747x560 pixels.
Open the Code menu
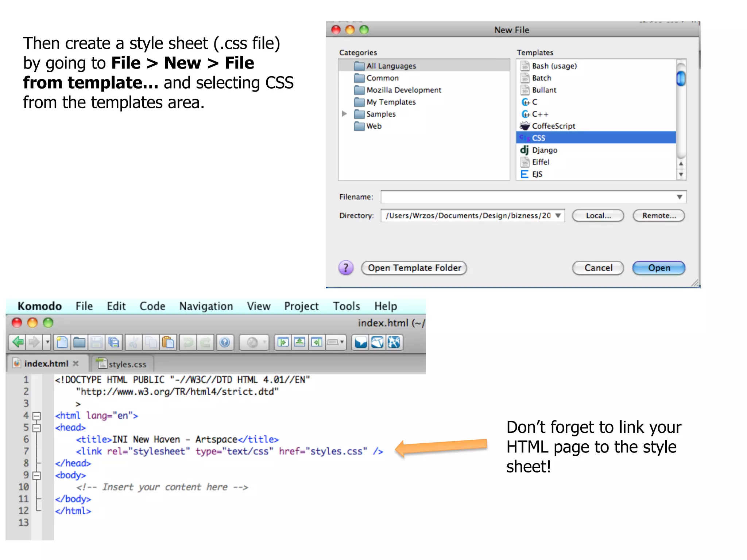[x=152, y=306]
